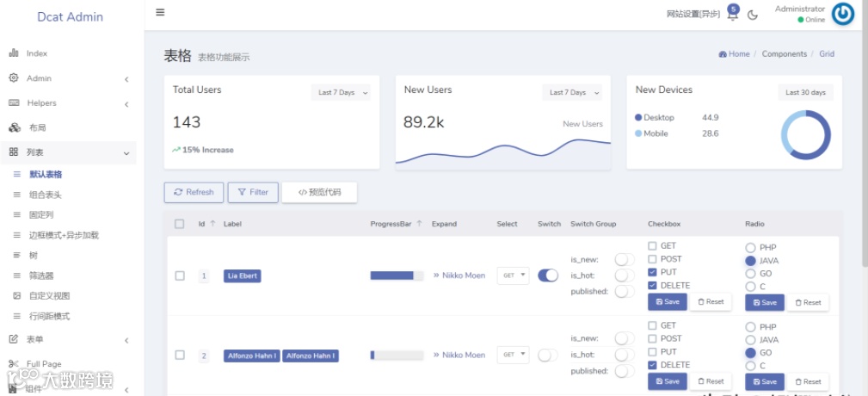
Task: Click the 列表 grid icon
Action: (14, 152)
